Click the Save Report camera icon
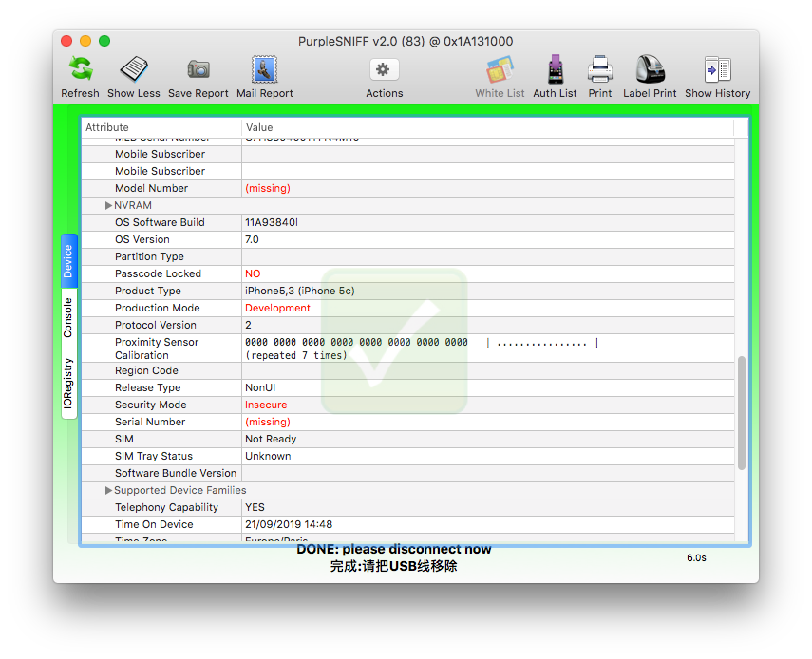The width and height of the screenshot is (812, 659). (x=198, y=69)
